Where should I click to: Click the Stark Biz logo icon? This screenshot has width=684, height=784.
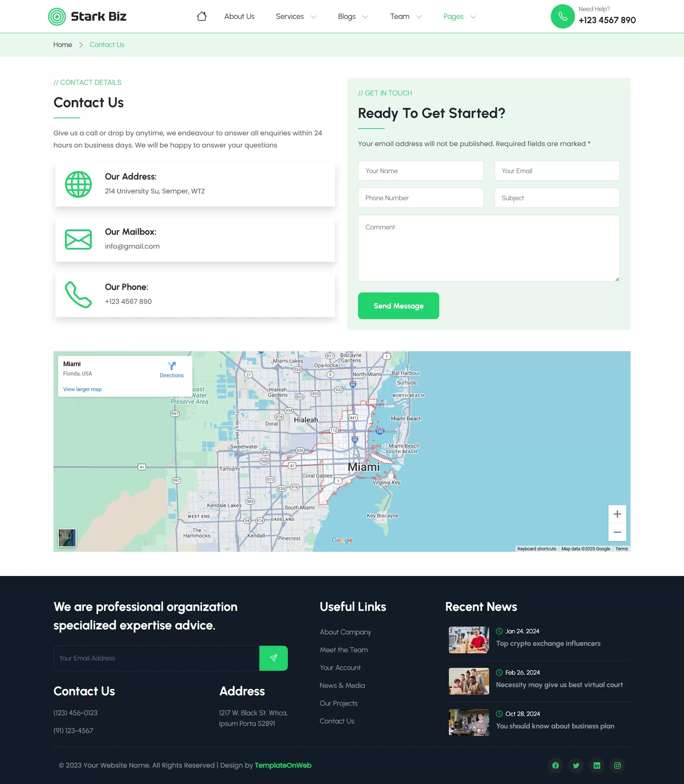57,16
